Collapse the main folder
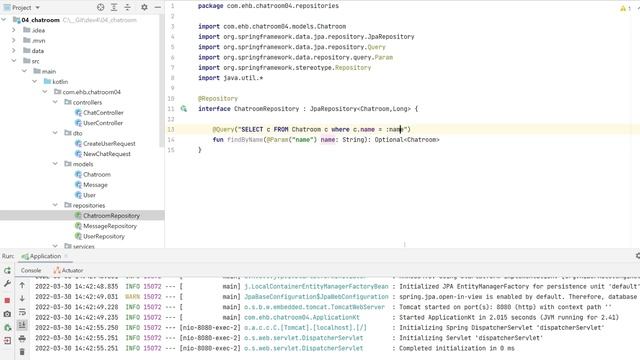The image size is (640, 360). click(24, 71)
